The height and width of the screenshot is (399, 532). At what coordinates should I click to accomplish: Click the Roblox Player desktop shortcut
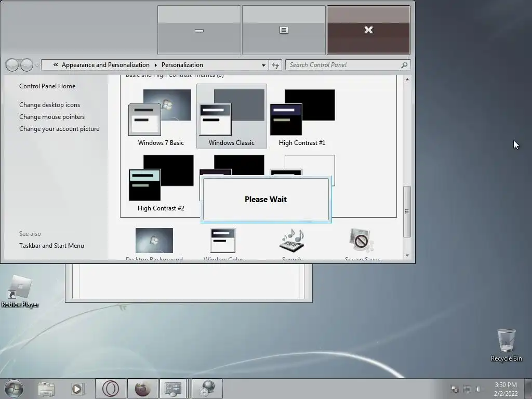pyautogui.click(x=20, y=291)
